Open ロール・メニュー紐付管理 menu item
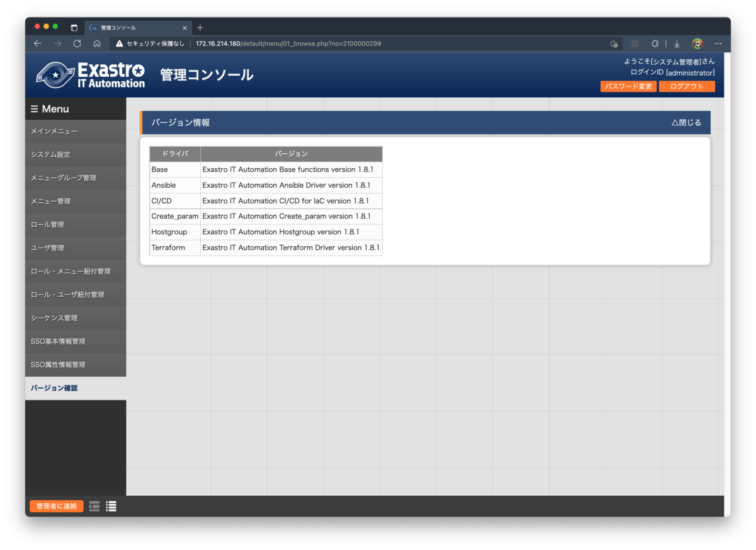This screenshot has height=550, width=756. [76, 272]
